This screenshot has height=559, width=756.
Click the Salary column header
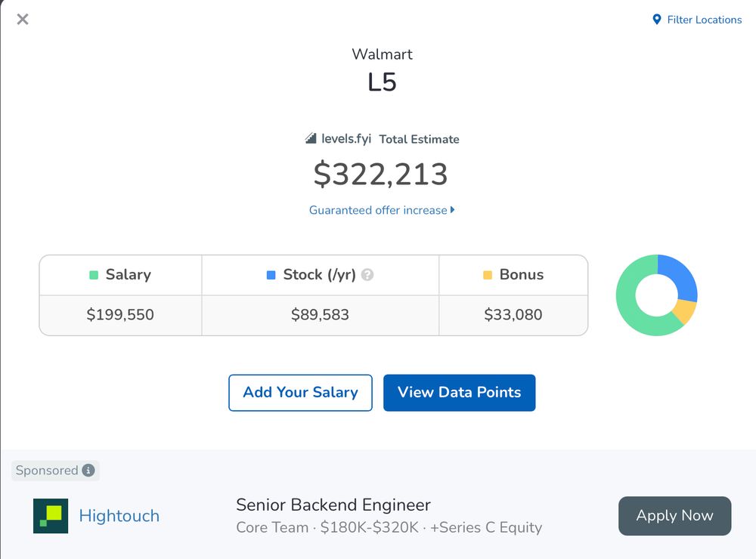coord(120,275)
